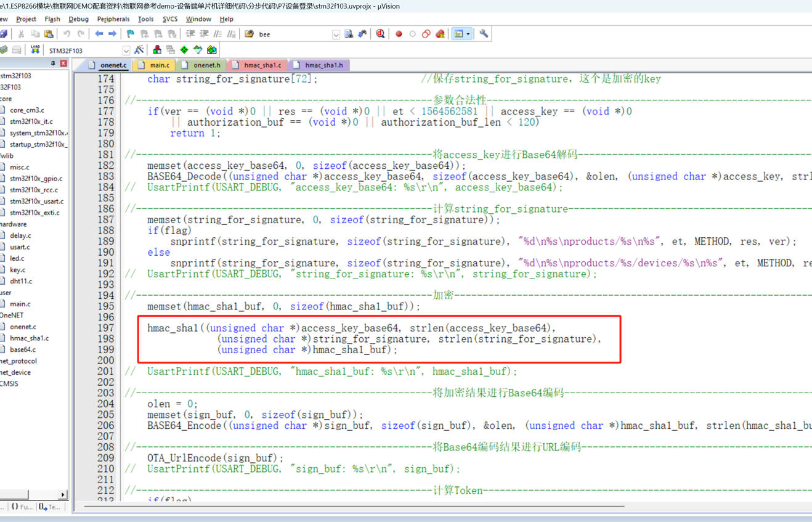Select dht11.c in the project tree
The height and width of the screenshot is (522, 812).
tap(21, 281)
